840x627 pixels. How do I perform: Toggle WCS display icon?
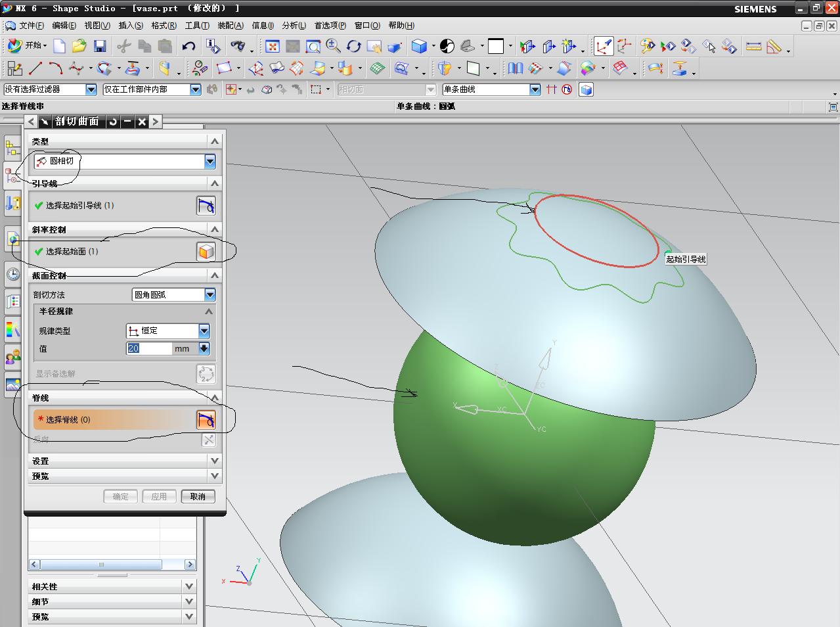[x=604, y=46]
